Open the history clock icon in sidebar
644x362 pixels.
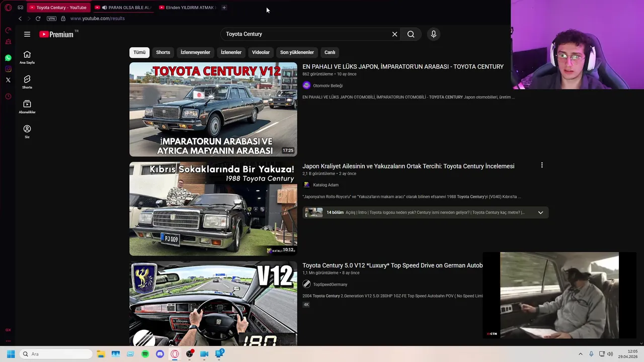[x=8, y=97]
